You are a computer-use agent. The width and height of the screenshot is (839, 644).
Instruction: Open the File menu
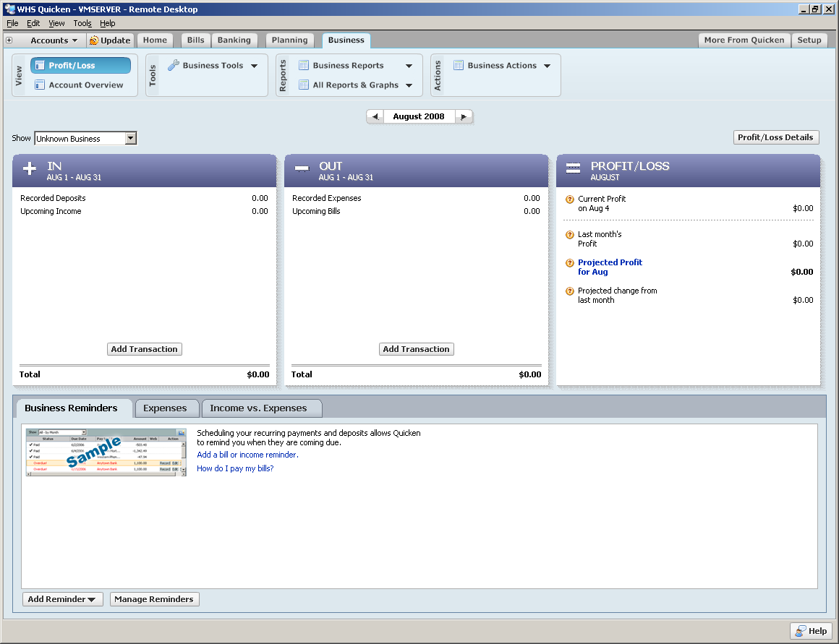click(x=12, y=23)
